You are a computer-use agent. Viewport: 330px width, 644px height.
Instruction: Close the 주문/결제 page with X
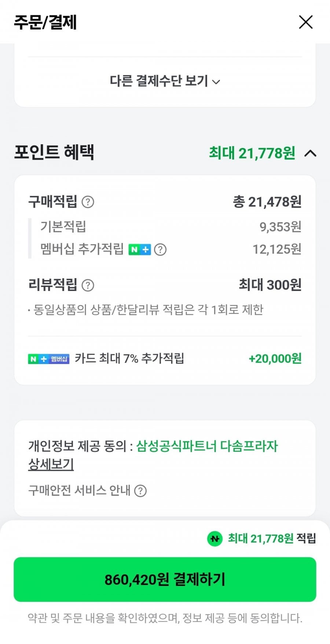(306, 22)
